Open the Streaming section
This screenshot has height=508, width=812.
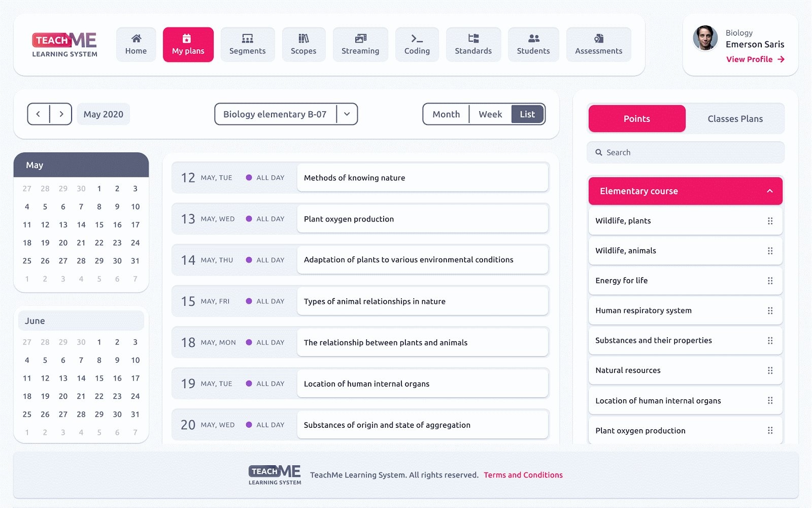pos(360,45)
